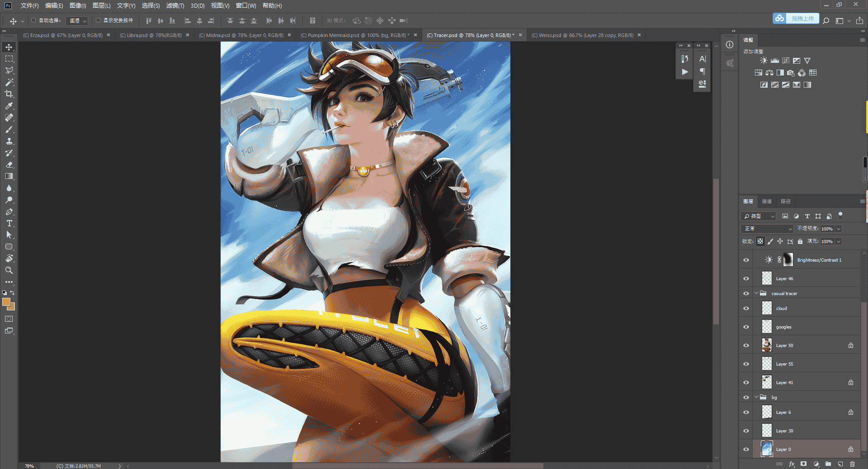Viewport: 868px width, 469px height.
Task: Toggle the show transform controls checkbox
Action: [98, 20]
